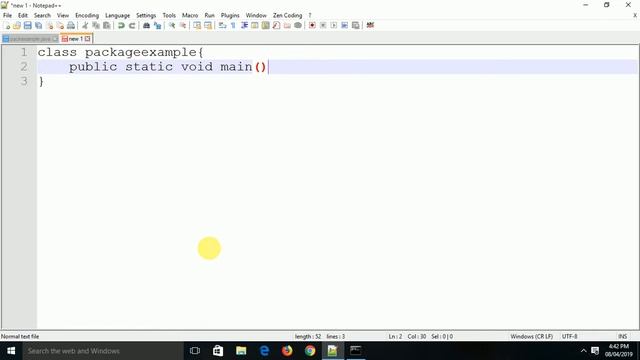Open the Settings menu
The width and height of the screenshot is (640, 360).
pos(146,15)
